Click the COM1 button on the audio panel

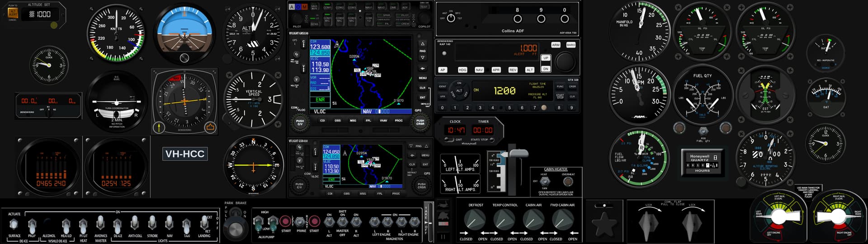point(327,7)
